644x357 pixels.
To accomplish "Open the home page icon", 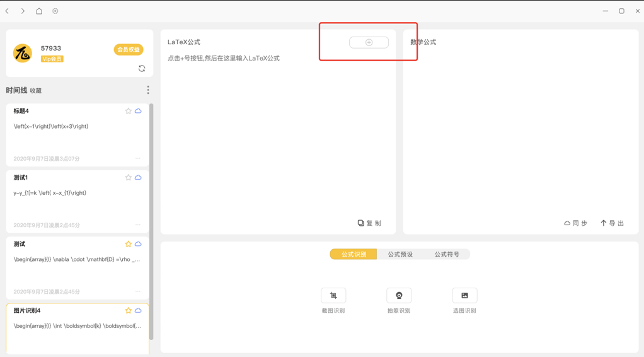I will tap(39, 11).
